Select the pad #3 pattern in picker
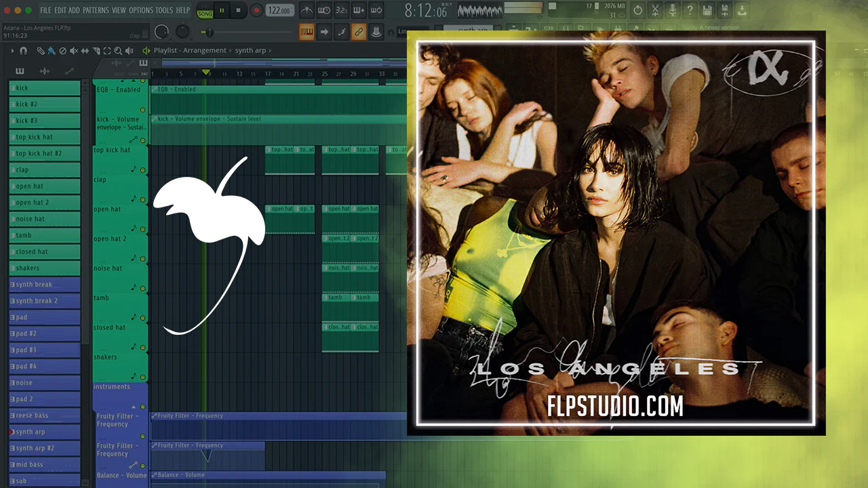This screenshot has width=868, height=488. tap(45, 350)
